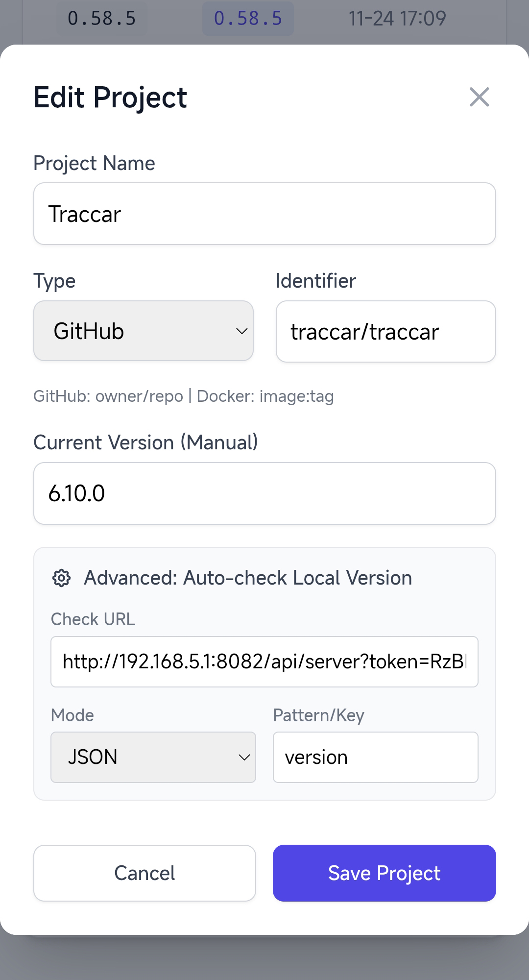Select the Check URL input box

[264, 662]
